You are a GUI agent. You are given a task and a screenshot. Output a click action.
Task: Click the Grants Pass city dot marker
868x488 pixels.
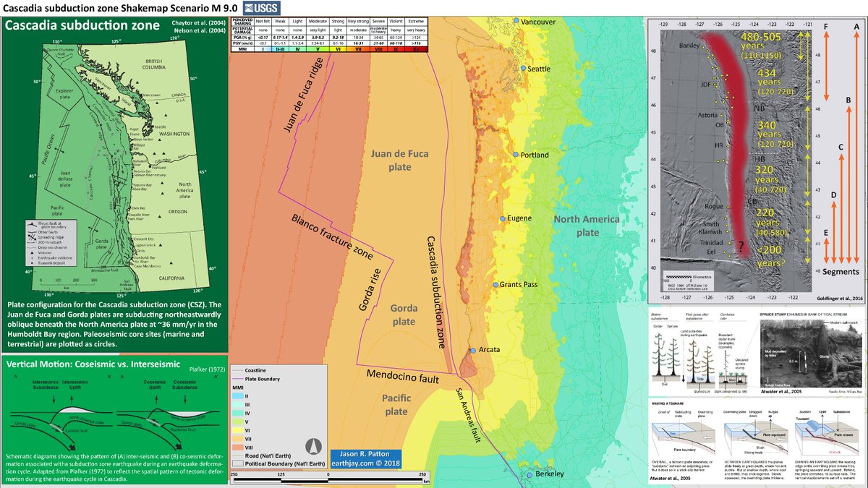tap(495, 284)
